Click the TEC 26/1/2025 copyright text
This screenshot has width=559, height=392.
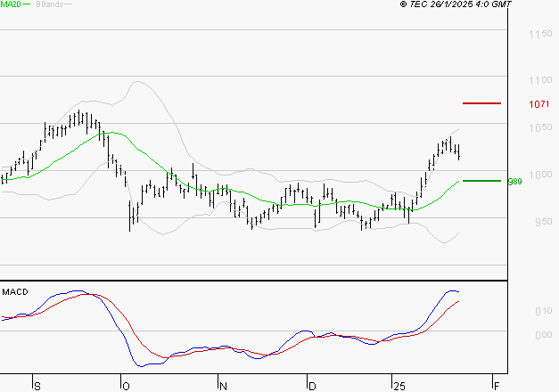click(456, 4)
